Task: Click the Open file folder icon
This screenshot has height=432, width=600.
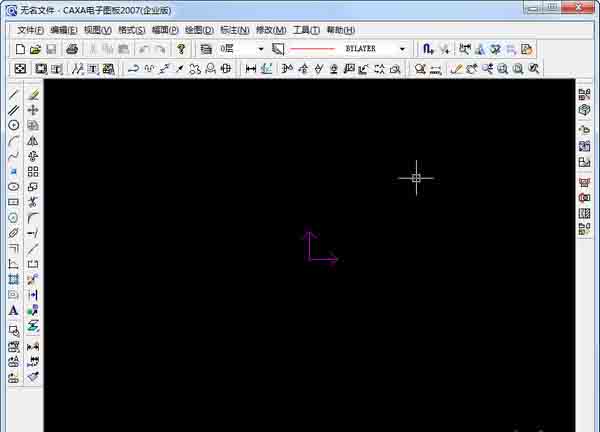Action: [36, 48]
